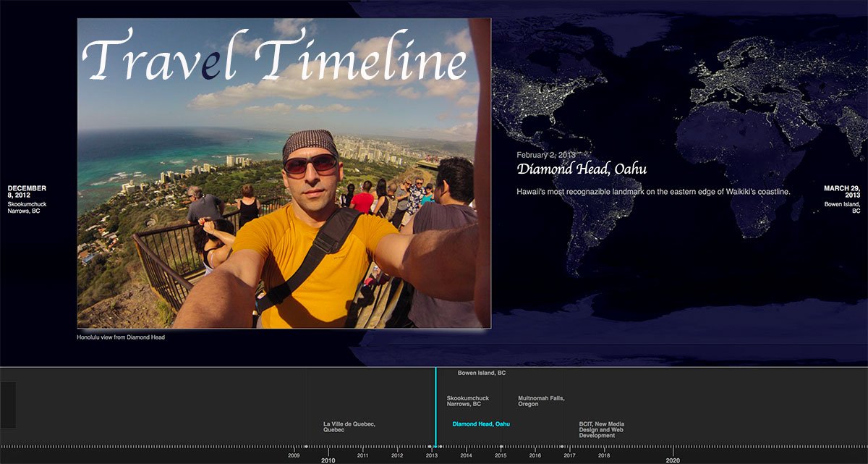Click the highlighted Diamond Head, Oahu marker
This screenshot has height=464, width=868.
coord(481,424)
